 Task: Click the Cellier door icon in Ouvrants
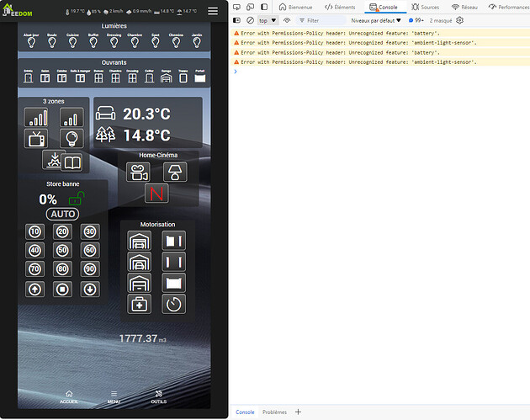point(150,78)
